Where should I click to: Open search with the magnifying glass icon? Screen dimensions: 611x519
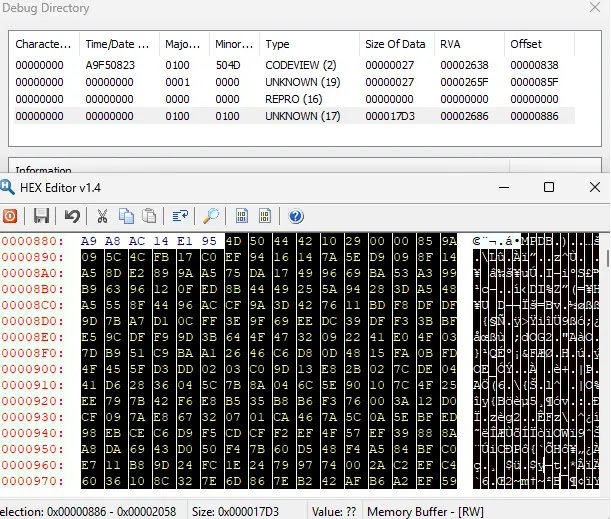(211, 216)
